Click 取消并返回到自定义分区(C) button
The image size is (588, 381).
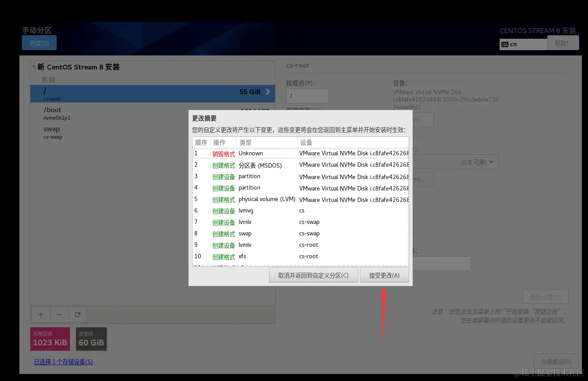coord(313,275)
